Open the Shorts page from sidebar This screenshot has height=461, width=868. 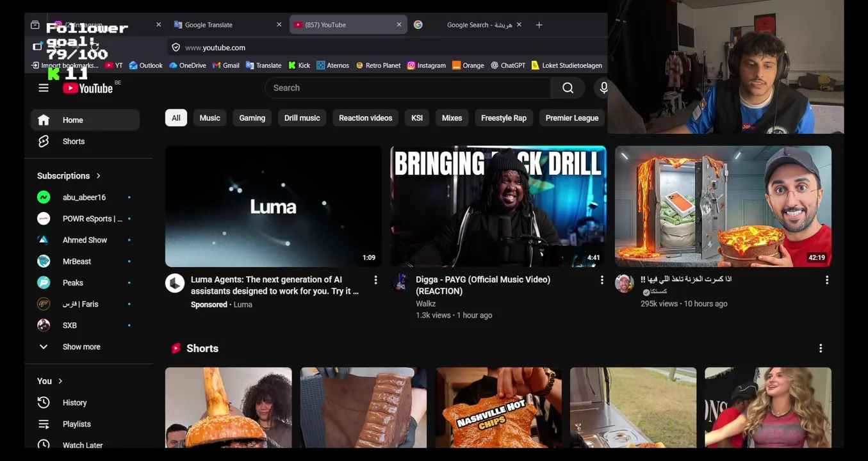coord(85,142)
